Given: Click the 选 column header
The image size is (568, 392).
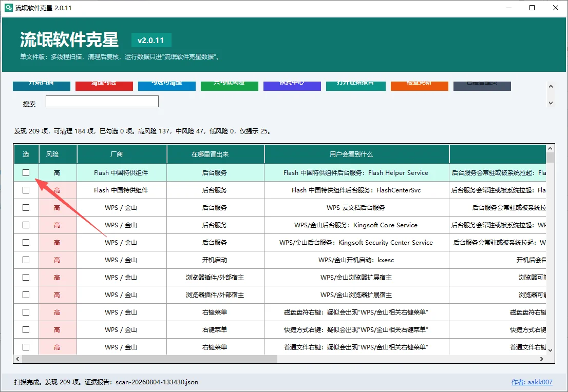Looking at the screenshot, I should (26, 154).
